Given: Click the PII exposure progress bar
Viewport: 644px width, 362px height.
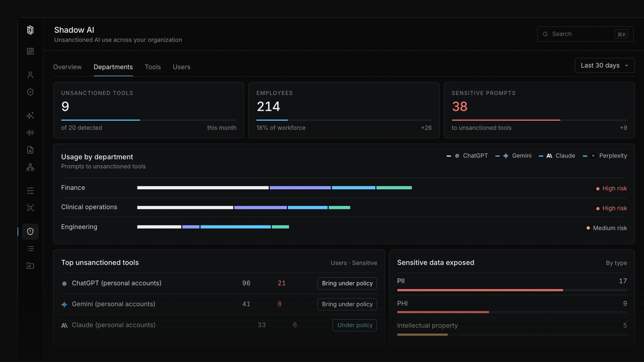Looking at the screenshot, I should click(x=512, y=290).
